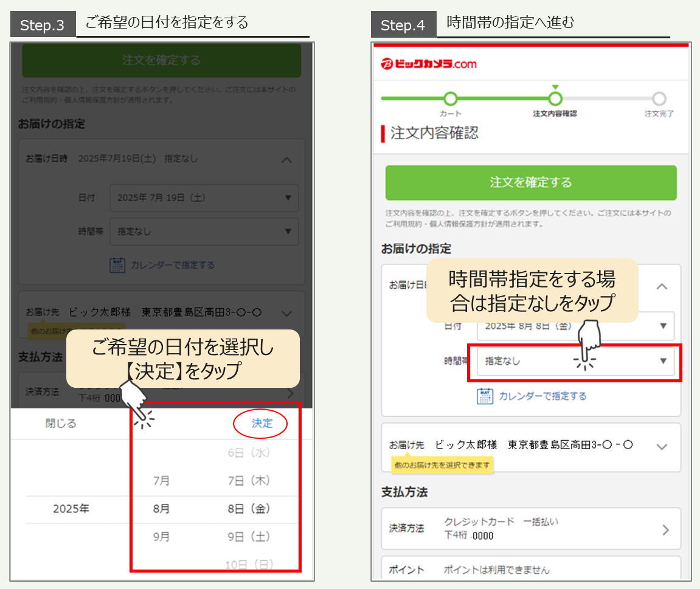Viewport: 700px width, 589px height.
Task: Open the 時間帯 指定なし dropdown on right
Action: point(575,361)
